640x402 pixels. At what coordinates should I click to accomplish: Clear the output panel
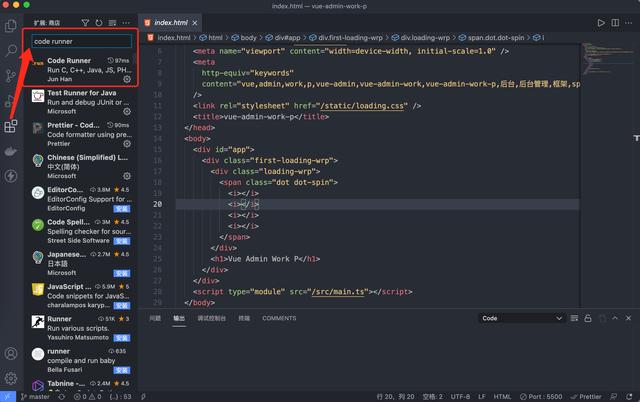tap(574, 318)
